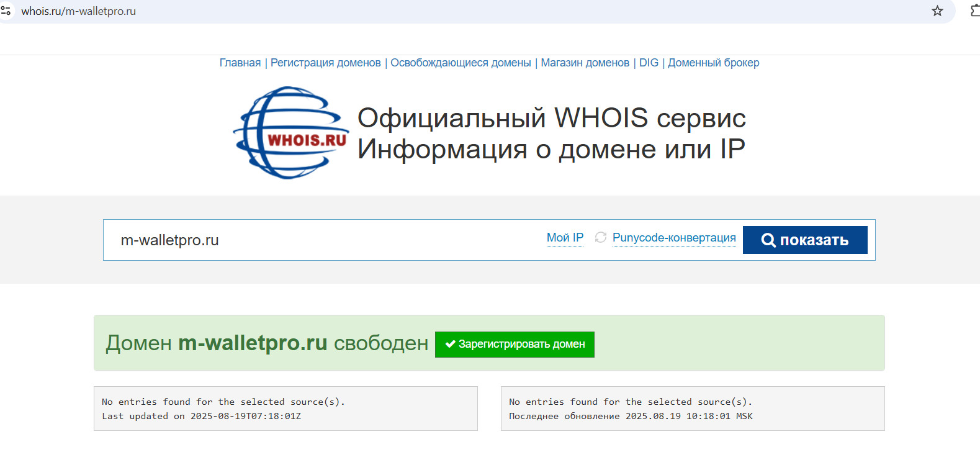The image size is (980, 452).
Task: Open the DIG tool link
Action: click(649, 63)
